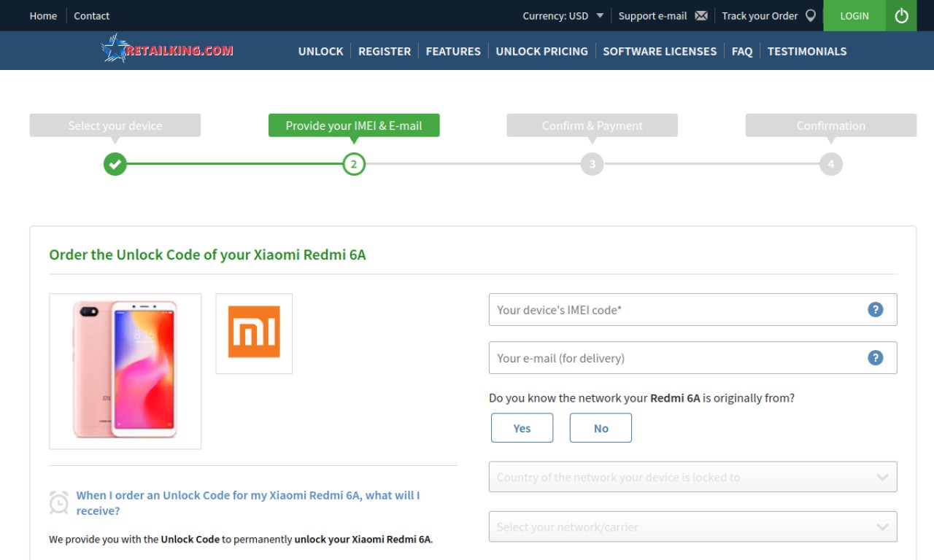Focus the e-mail for delivery input field
This screenshot has height=560, width=934.
pyautogui.click(x=692, y=358)
